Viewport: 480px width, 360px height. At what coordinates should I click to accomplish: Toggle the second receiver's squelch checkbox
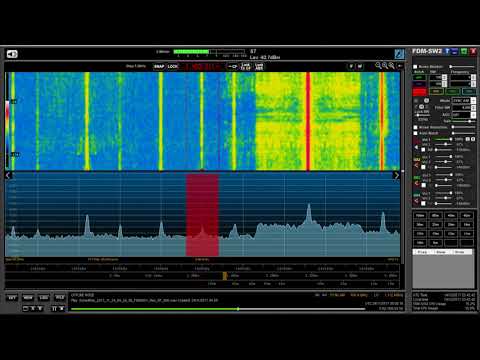tap(423, 167)
